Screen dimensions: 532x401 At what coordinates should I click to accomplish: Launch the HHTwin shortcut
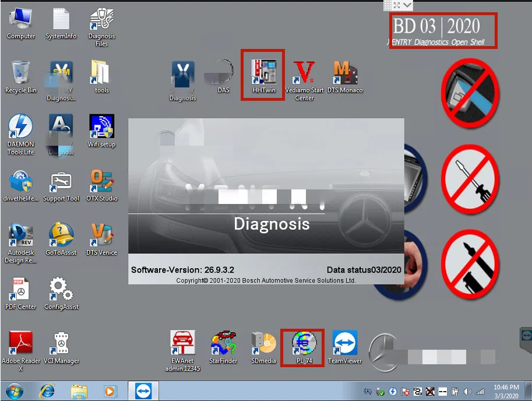(263, 76)
